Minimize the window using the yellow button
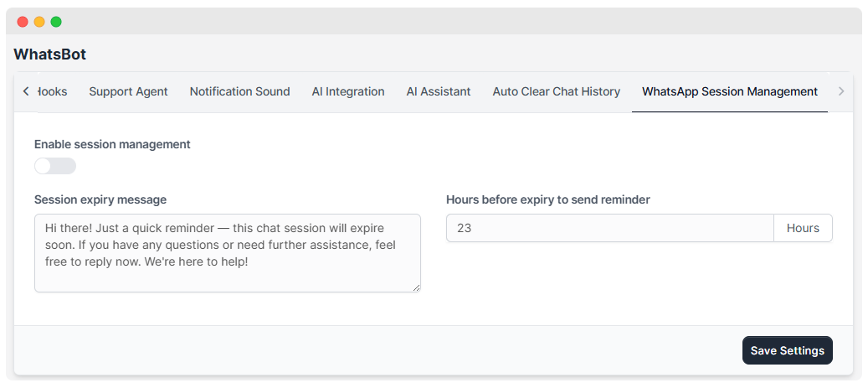 [x=39, y=22]
